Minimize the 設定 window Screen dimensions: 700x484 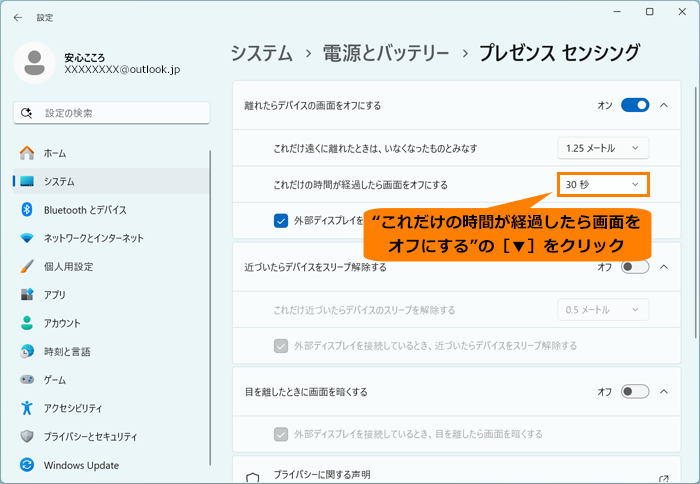click(617, 12)
